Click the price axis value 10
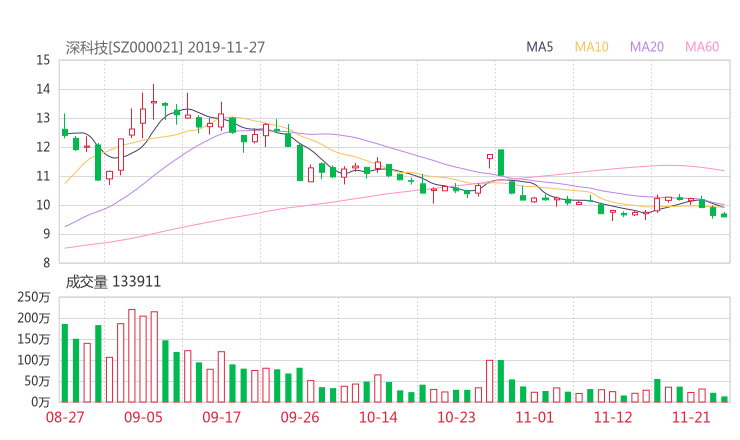 [43, 205]
